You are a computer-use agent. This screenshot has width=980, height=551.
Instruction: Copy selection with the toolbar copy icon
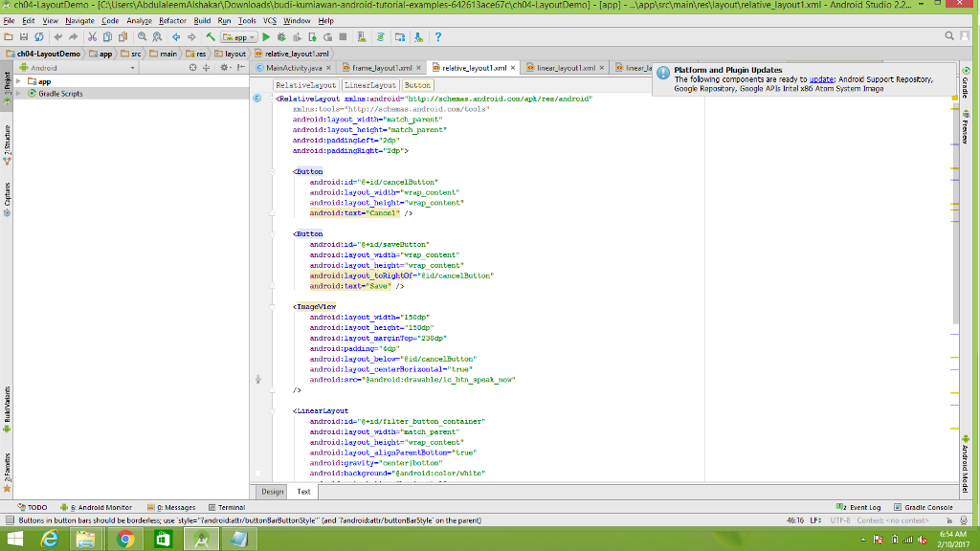point(107,37)
